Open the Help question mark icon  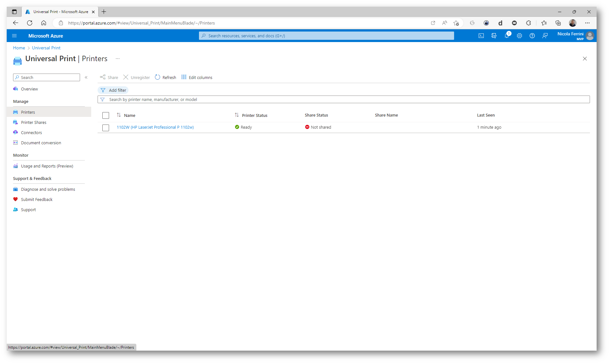[532, 36]
